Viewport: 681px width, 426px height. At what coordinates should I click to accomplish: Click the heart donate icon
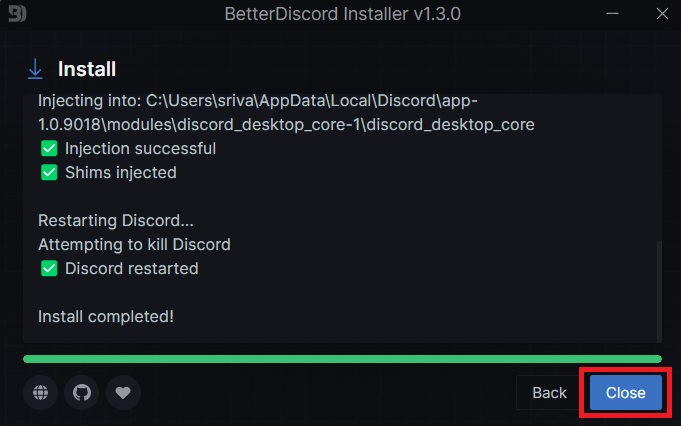point(123,393)
